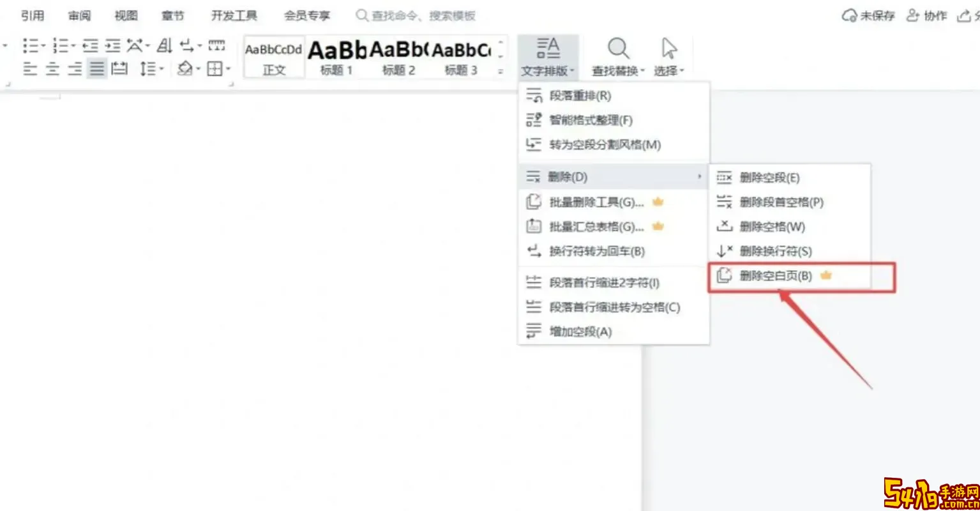Switch to the 审阅 review tab
This screenshot has width=980, height=511.
click(x=79, y=15)
